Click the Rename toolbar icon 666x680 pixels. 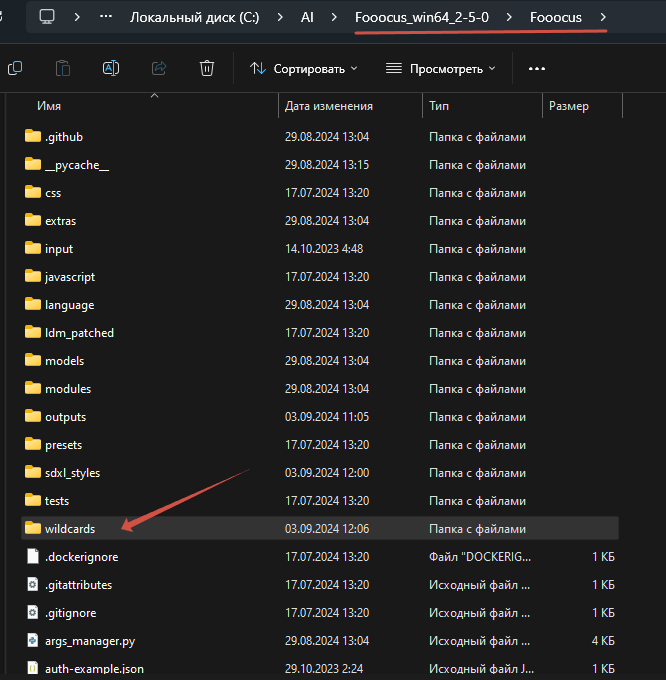click(111, 69)
